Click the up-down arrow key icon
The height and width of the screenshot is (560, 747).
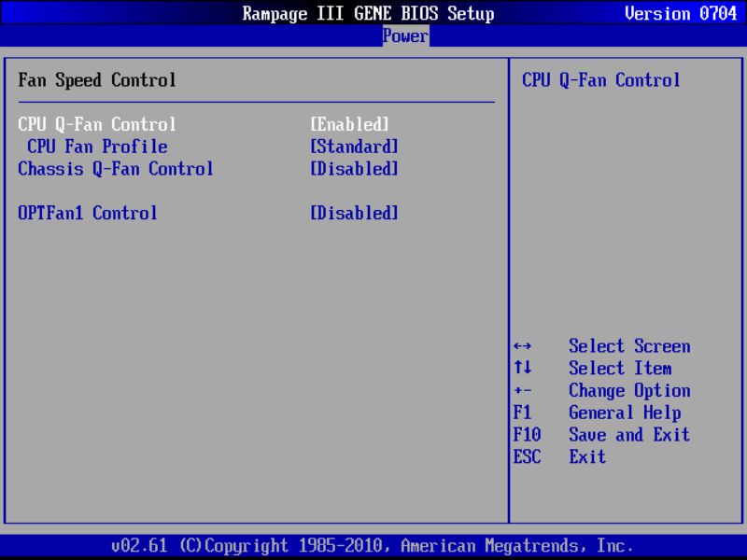pyautogui.click(x=523, y=368)
